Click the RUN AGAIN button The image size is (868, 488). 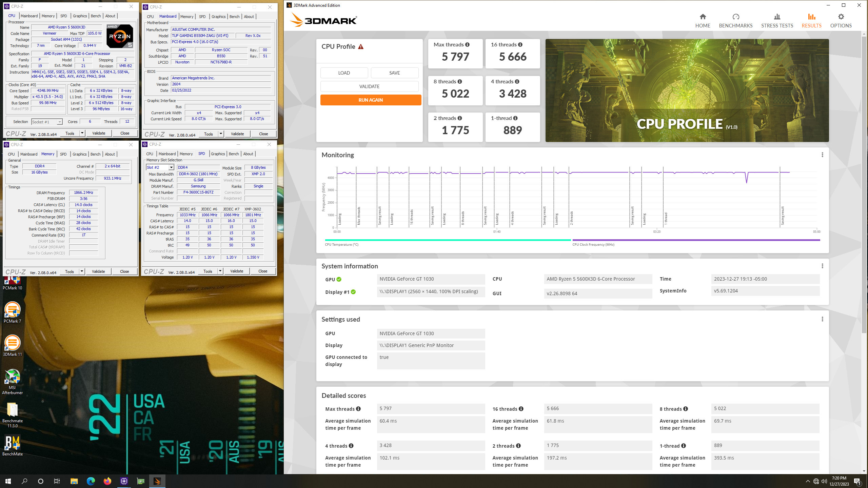pyautogui.click(x=371, y=100)
